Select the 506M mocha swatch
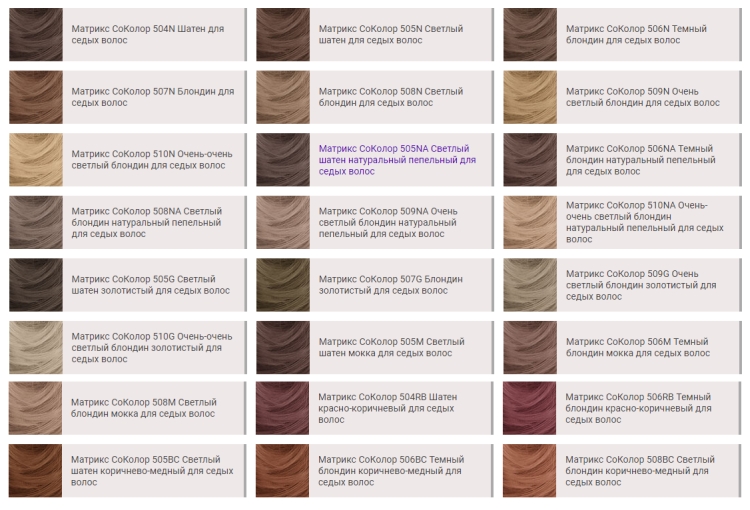Image resolution: width=750 pixels, height=510 pixels. pyautogui.click(x=530, y=348)
